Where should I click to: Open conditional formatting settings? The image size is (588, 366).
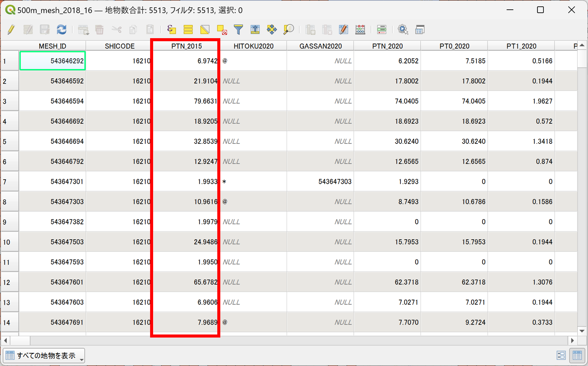point(381,30)
